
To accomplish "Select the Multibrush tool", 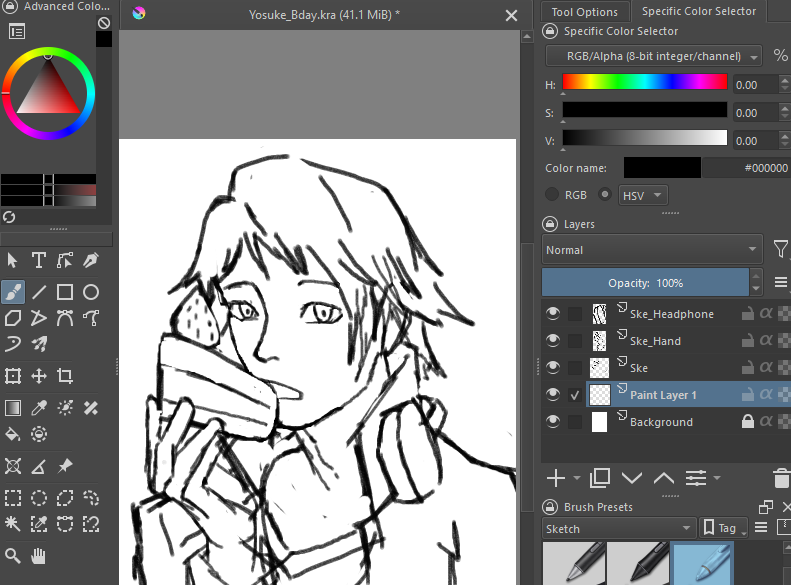I will [x=39, y=344].
